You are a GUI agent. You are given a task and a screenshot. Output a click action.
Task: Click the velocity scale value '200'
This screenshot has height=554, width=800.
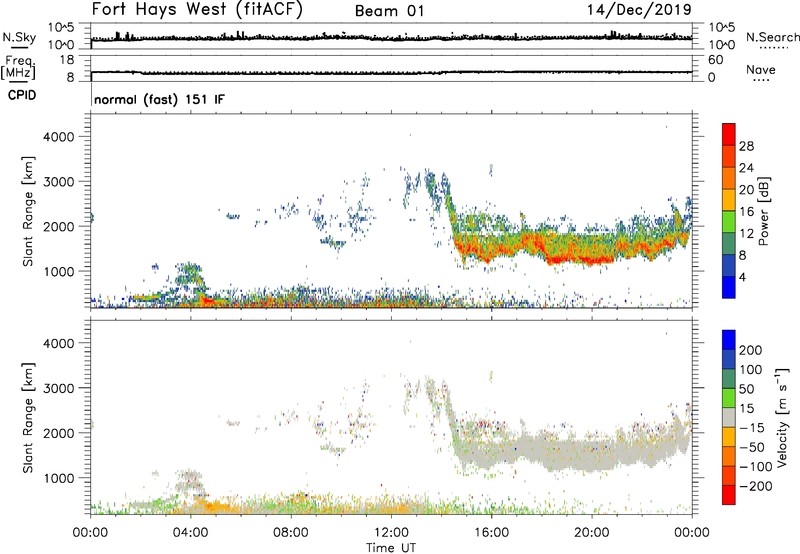tap(751, 350)
